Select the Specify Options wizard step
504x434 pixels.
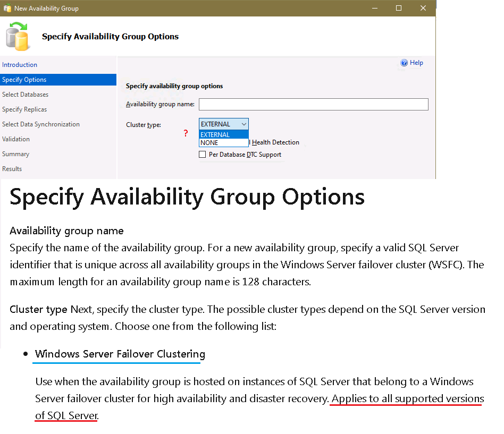click(x=58, y=80)
